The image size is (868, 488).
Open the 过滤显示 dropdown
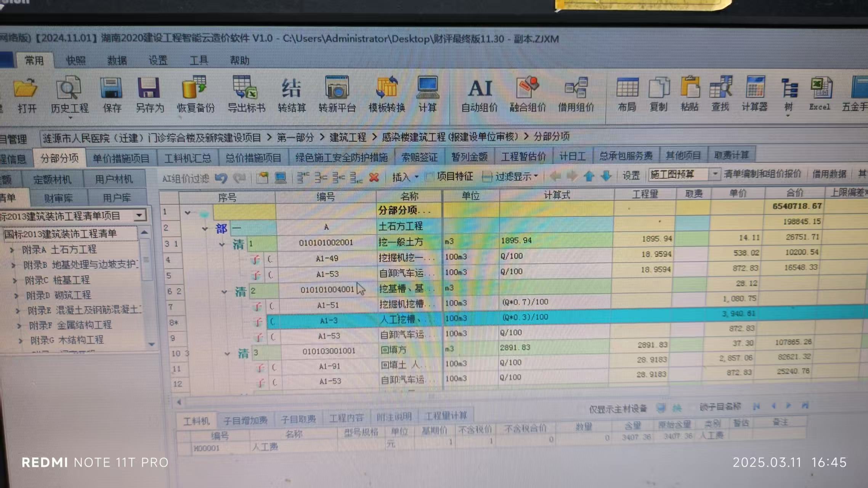pyautogui.click(x=536, y=177)
